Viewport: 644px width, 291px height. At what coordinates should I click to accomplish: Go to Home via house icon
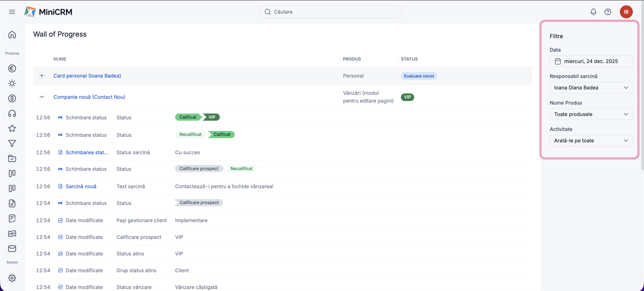[12, 35]
